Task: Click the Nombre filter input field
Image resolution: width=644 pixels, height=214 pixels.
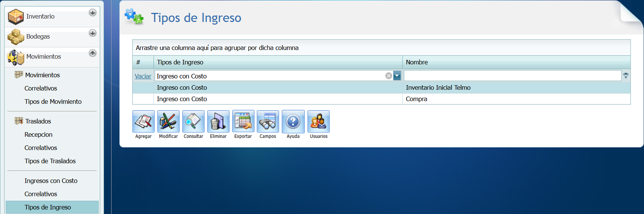Action: coord(512,76)
